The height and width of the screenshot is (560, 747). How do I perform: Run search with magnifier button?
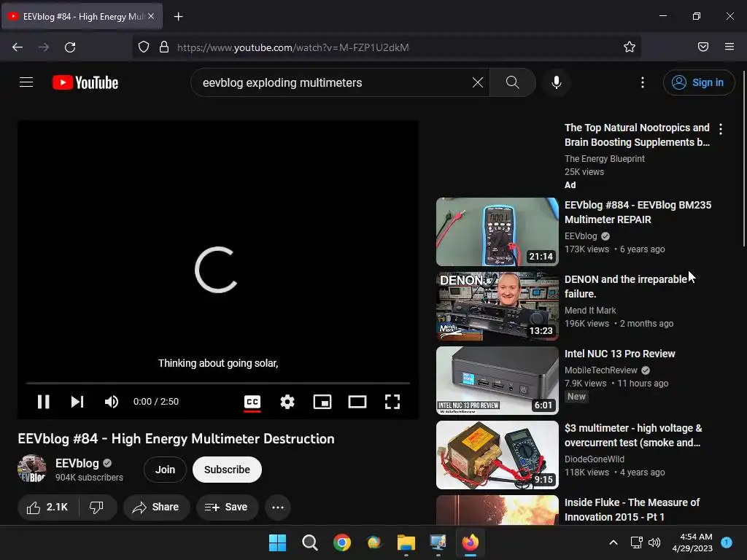click(x=513, y=82)
